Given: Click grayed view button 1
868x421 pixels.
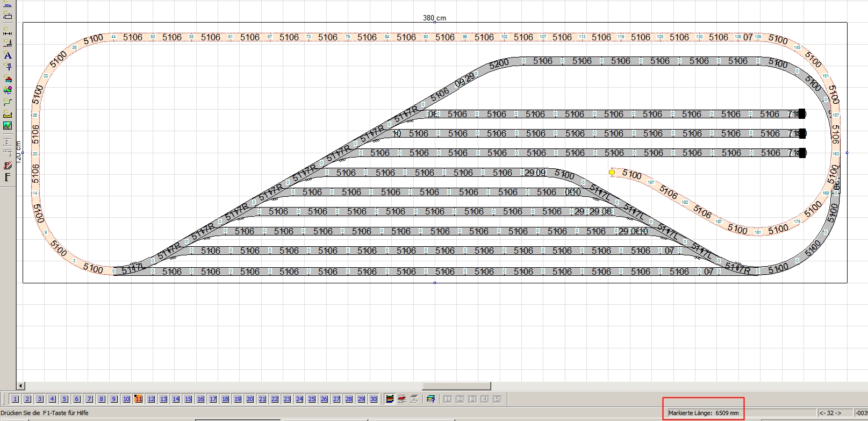Looking at the screenshot, I should pos(448,399).
